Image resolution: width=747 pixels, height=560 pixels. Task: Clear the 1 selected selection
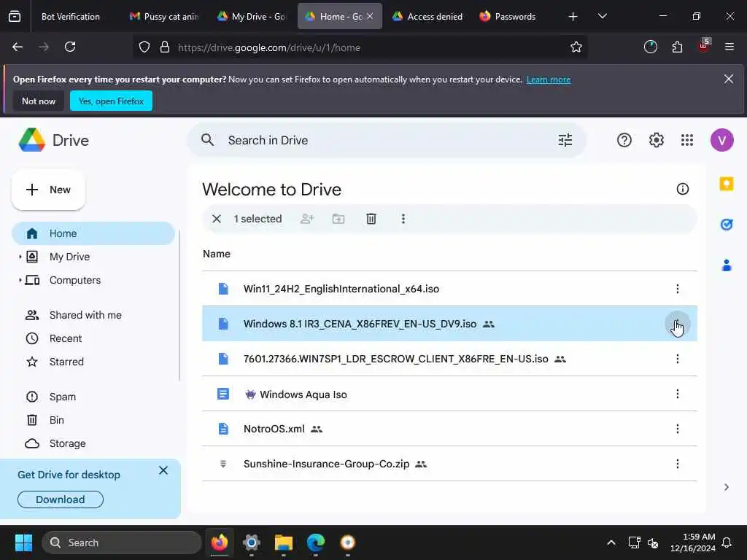pos(216,219)
